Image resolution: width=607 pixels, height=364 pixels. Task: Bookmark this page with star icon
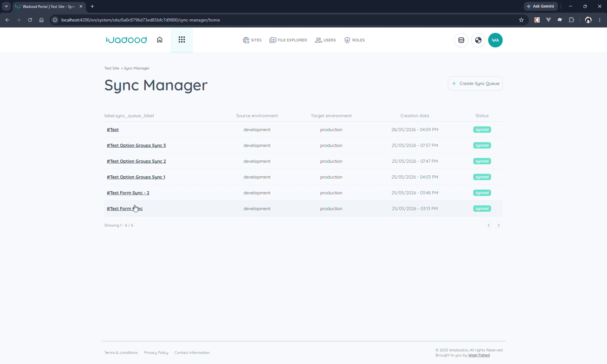[521, 20]
